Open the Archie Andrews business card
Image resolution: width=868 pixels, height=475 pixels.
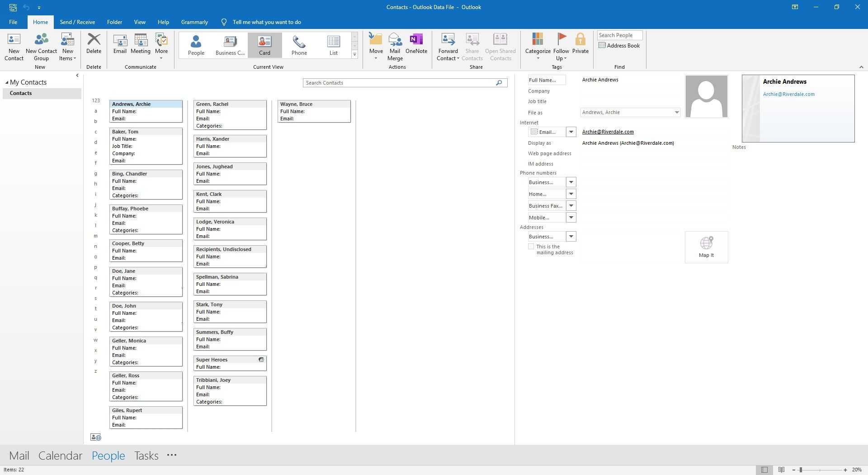click(798, 109)
